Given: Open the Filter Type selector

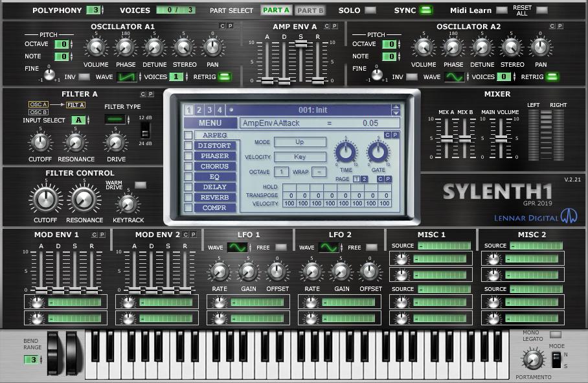Looking at the screenshot, I should coord(115,120).
